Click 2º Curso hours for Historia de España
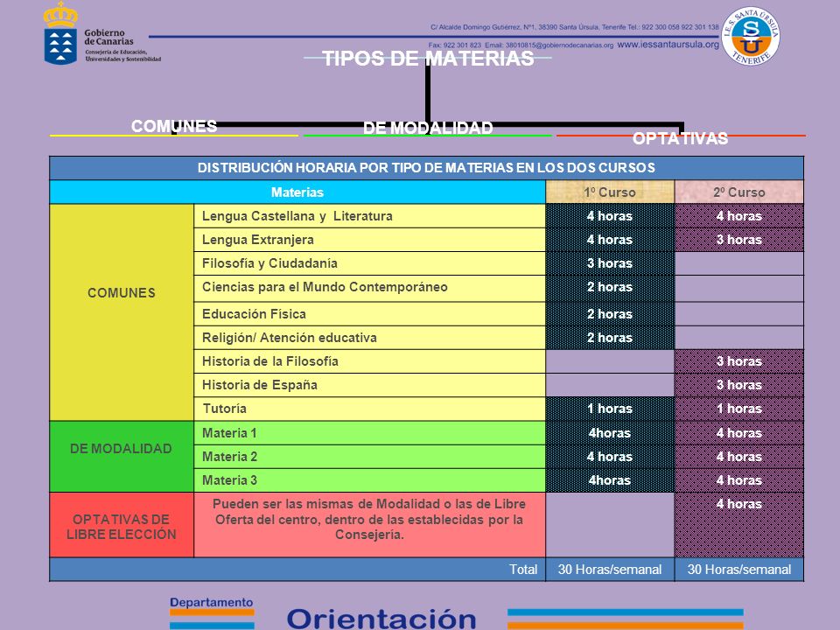Viewport: 840px width, 630px height. coord(739,385)
